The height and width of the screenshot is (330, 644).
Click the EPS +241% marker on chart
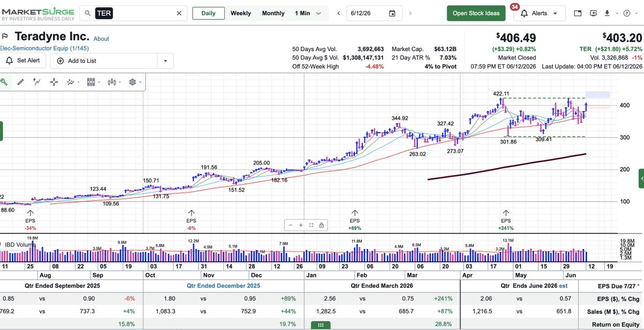point(506,221)
